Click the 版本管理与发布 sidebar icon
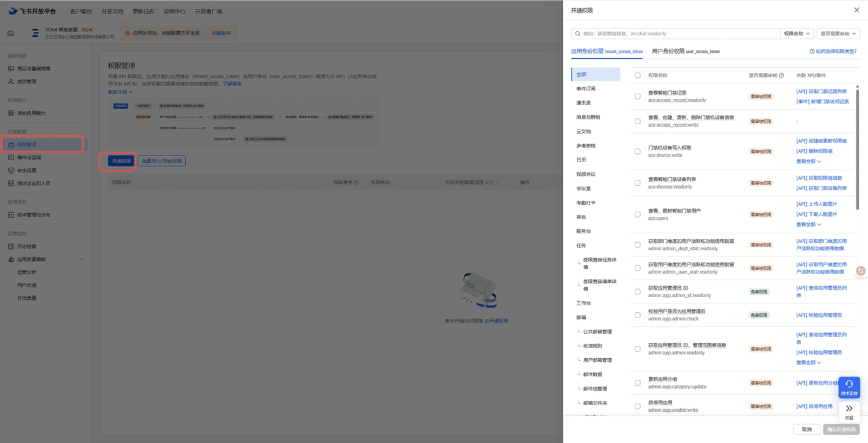This screenshot has width=868, height=443. 11,215
